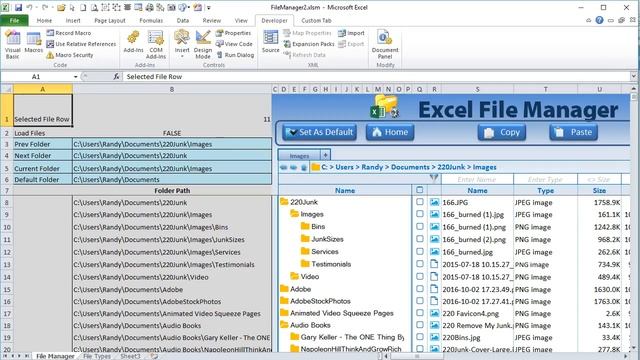640x360 pixels.
Task: Switch to the Data ribbon tab
Action: coord(182,20)
